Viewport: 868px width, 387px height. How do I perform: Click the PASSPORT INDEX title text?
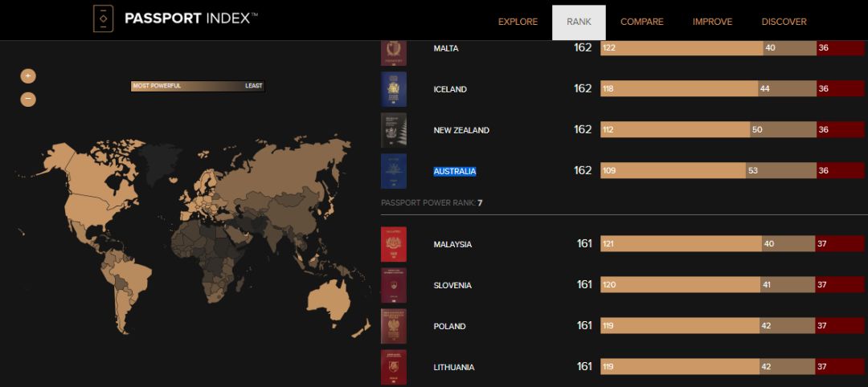191,18
